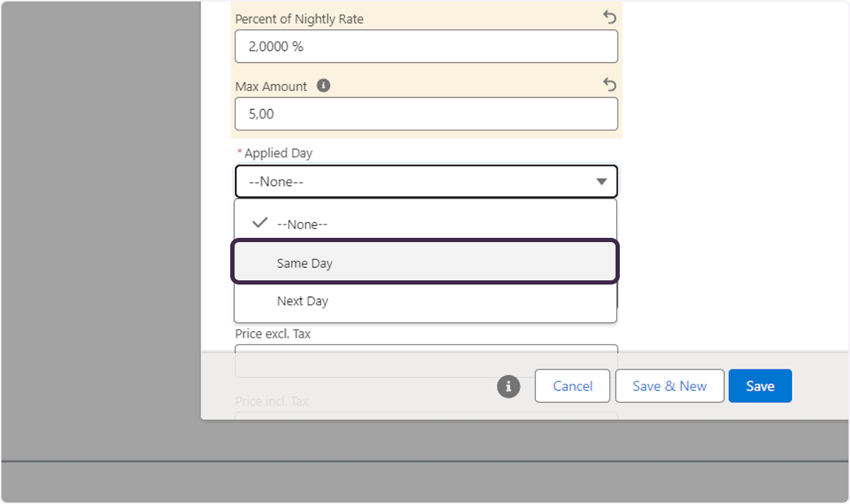
Task: Focus the Percent of Nightly Rate input
Action: tap(425, 47)
